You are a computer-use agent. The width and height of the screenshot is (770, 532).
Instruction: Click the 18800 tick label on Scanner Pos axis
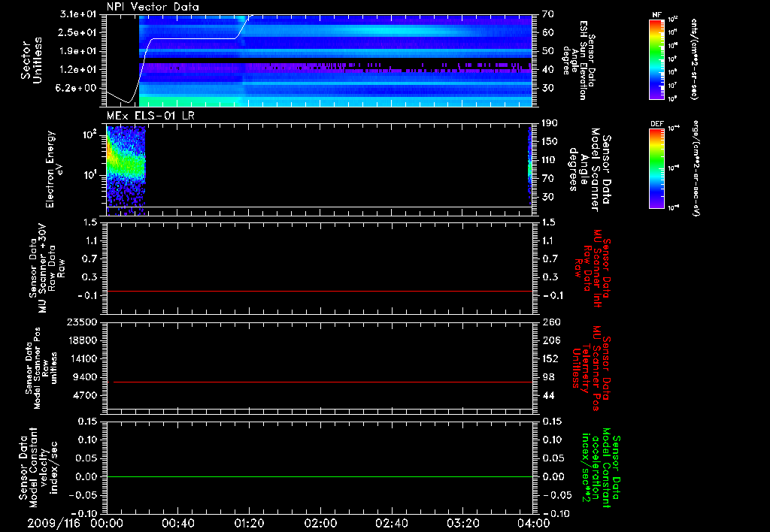(x=83, y=340)
